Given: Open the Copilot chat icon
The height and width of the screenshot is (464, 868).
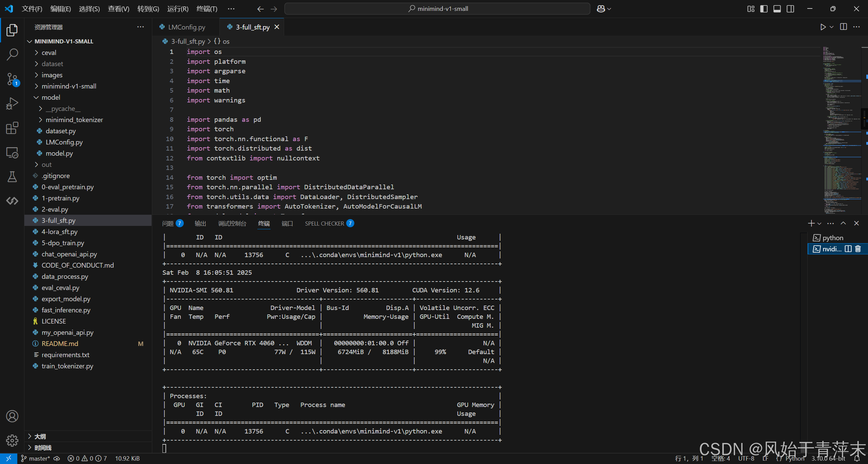Looking at the screenshot, I should [601, 9].
